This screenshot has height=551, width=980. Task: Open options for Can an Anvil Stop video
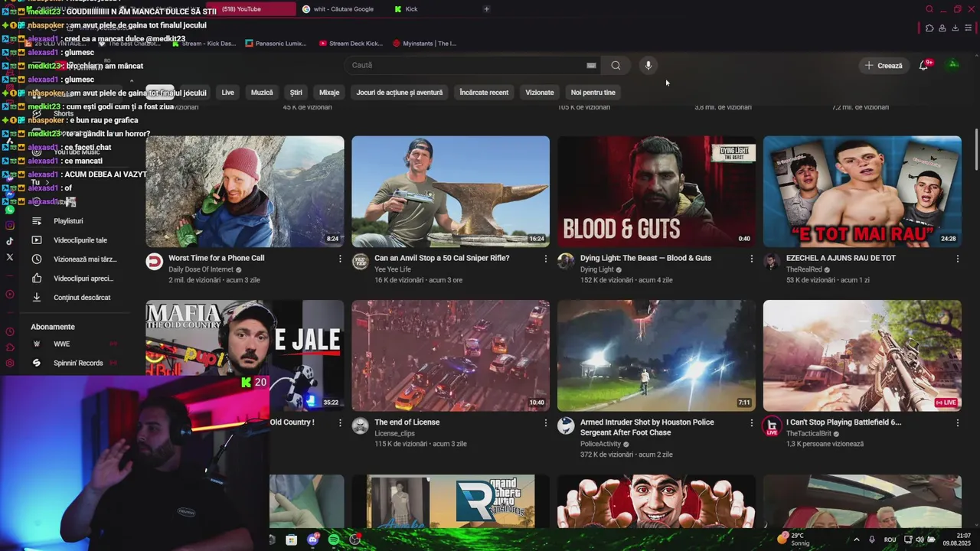[546, 259]
